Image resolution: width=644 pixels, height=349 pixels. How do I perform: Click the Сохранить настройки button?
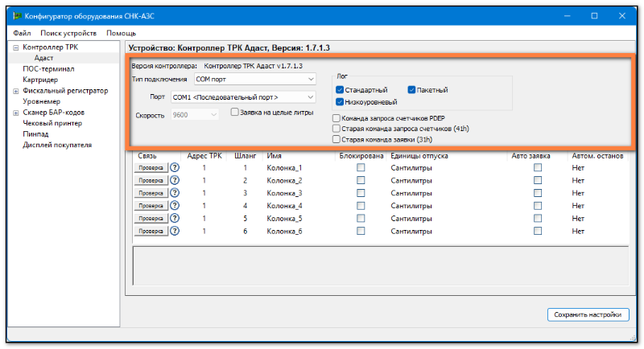tap(586, 314)
